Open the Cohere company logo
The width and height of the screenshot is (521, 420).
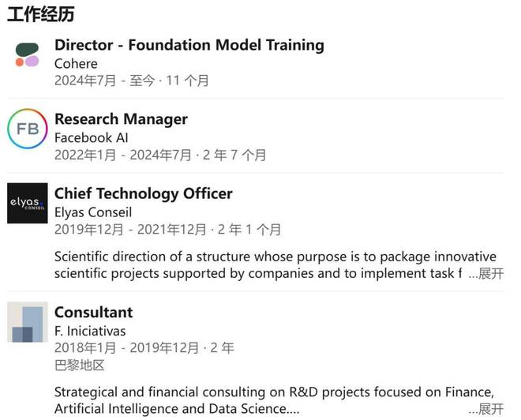tap(28, 54)
